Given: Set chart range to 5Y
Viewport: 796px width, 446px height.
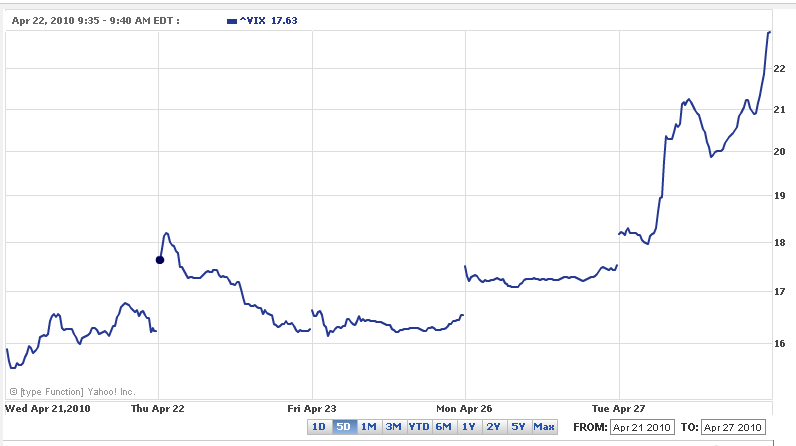Looking at the screenshot, I should [x=518, y=427].
